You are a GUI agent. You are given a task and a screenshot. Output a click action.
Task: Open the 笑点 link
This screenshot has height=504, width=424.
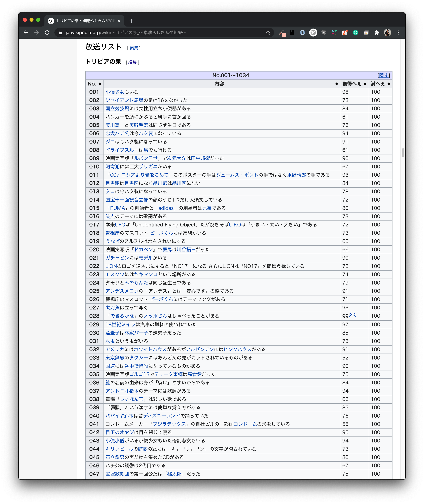point(110,216)
